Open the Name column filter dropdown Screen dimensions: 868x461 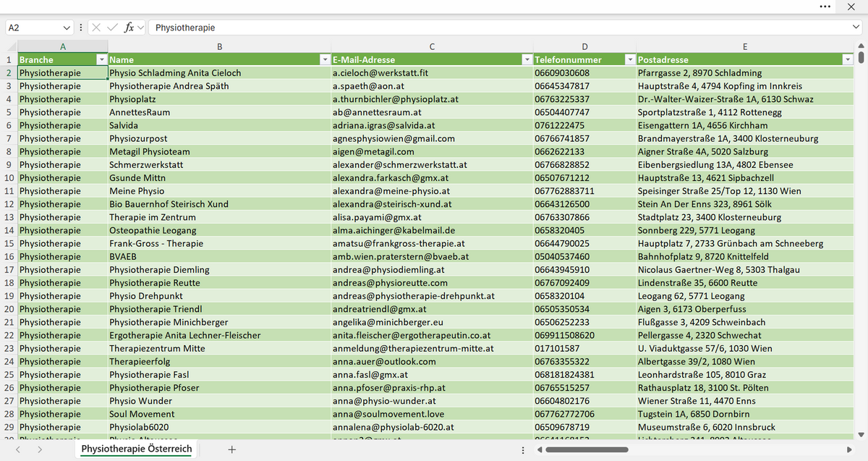click(325, 59)
